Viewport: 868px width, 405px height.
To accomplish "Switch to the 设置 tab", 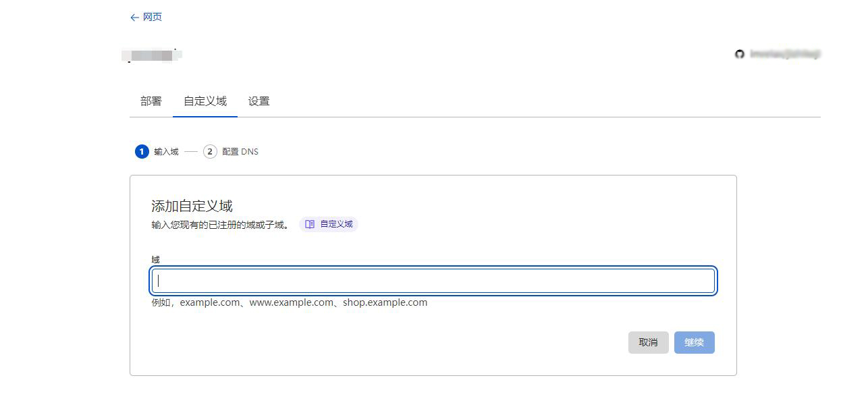I will coord(259,101).
